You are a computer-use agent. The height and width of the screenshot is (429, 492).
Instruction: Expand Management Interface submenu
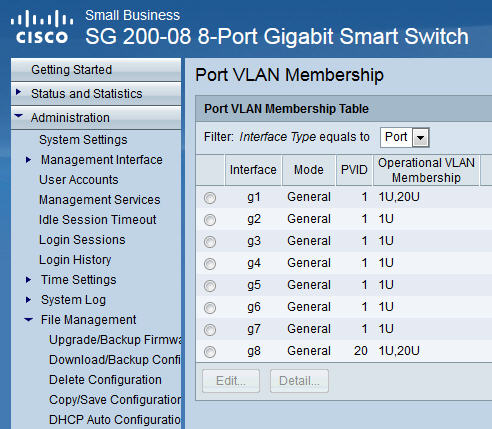pos(29,160)
